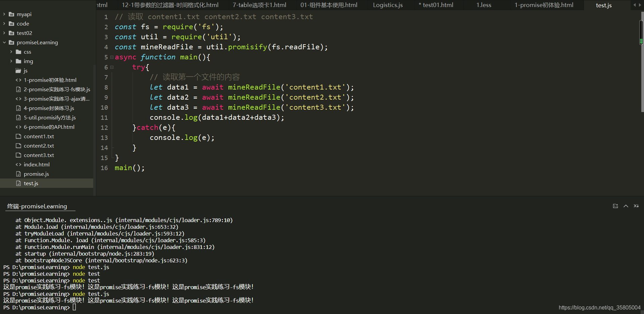
Task: Expand the myapi project folder
Action: (4, 14)
